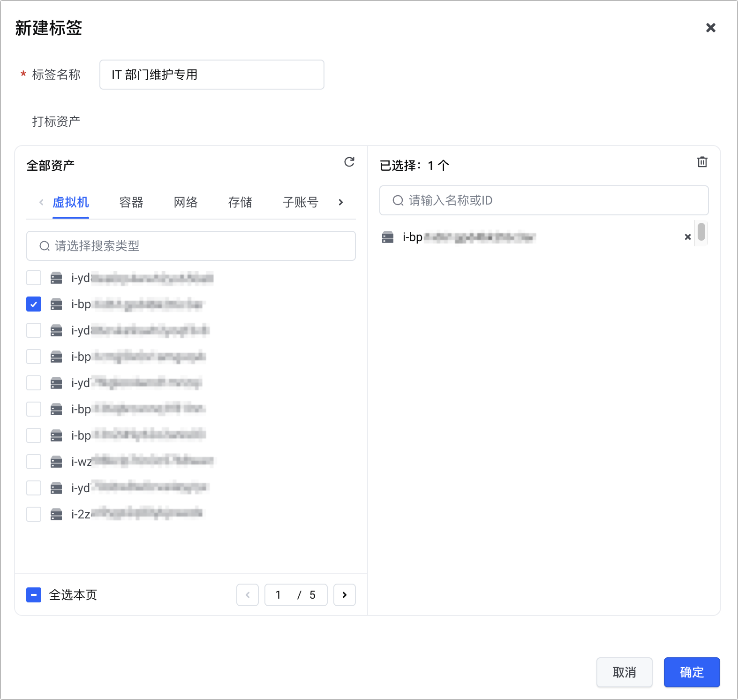Click the 标签名称 input field
The image size is (738, 700).
tap(212, 75)
